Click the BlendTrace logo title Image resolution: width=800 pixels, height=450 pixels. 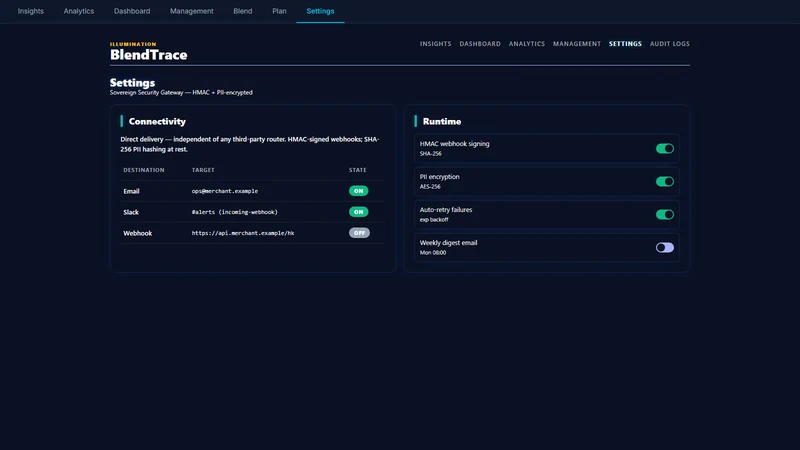pyautogui.click(x=148, y=55)
